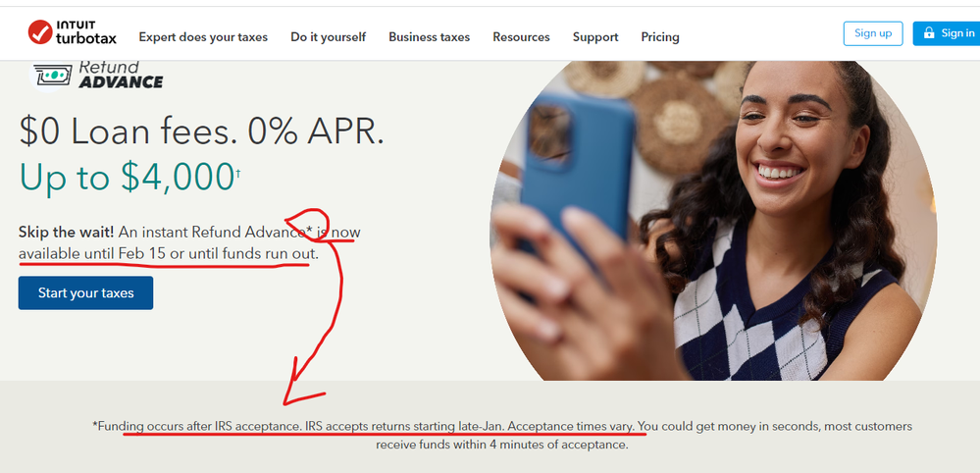Click the Funding occurs after IRS acceptance footnote
Screen dimensions: 980x473
(502, 436)
